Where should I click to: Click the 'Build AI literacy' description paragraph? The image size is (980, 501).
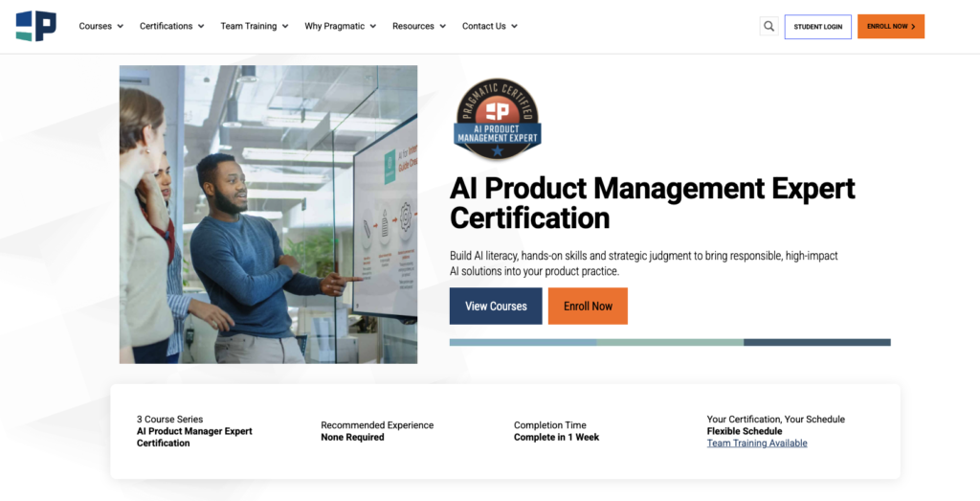644,263
